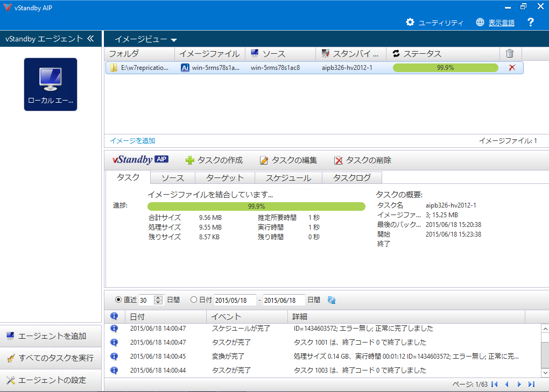Click the red X delete icon in image row
Viewport: 549px width, 392px height.
[512, 68]
